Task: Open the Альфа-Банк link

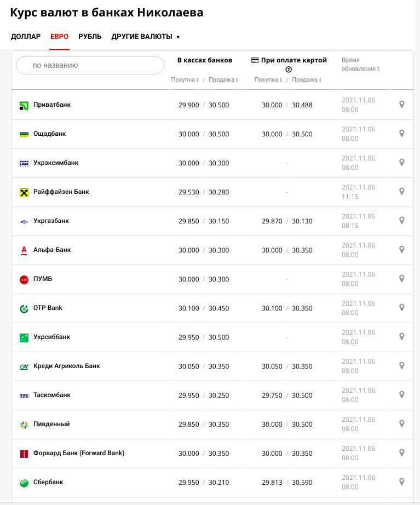Action: coord(52,250)
